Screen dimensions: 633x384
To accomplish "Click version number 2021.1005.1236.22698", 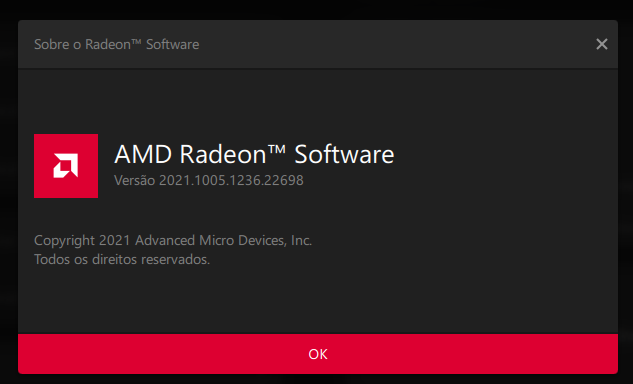I will point(231,180).
